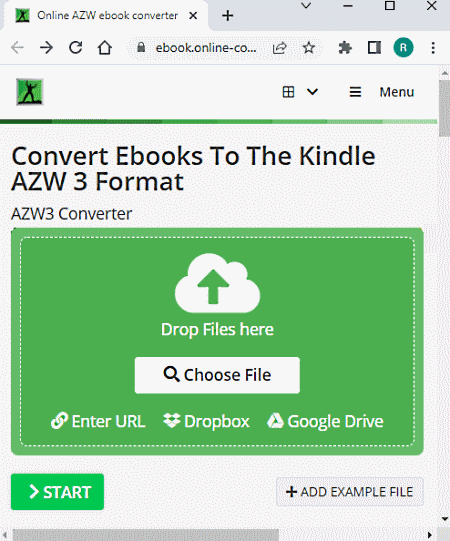Click the site logo icon
Viewport: 450px width, 541px height.
click(x=30, y=92)
